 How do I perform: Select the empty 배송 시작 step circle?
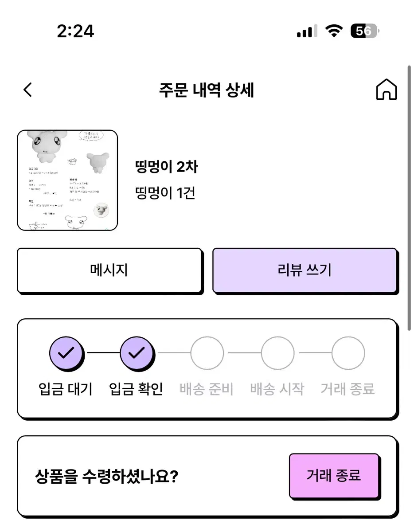277,353
